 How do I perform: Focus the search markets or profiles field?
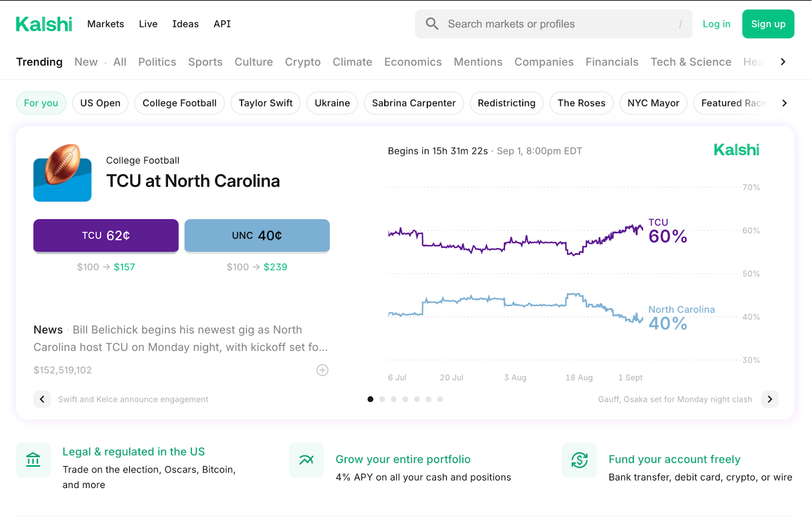558,24
